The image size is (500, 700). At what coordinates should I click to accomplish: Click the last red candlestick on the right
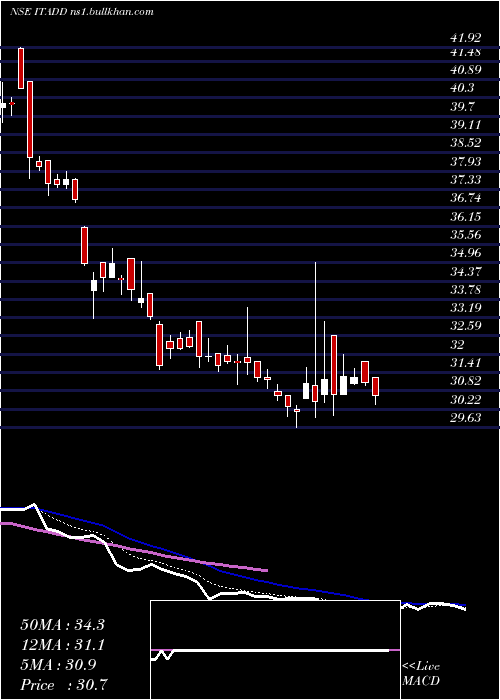pos(375,387)
